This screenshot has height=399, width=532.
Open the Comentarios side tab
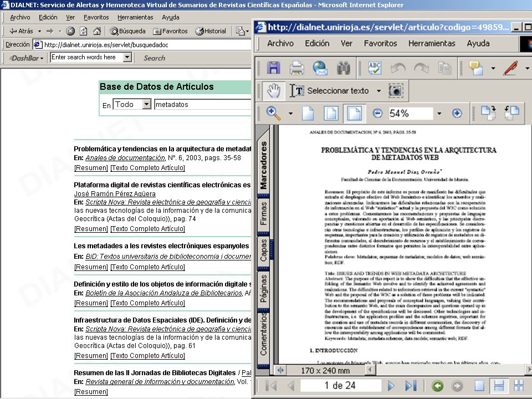[263, 335]
